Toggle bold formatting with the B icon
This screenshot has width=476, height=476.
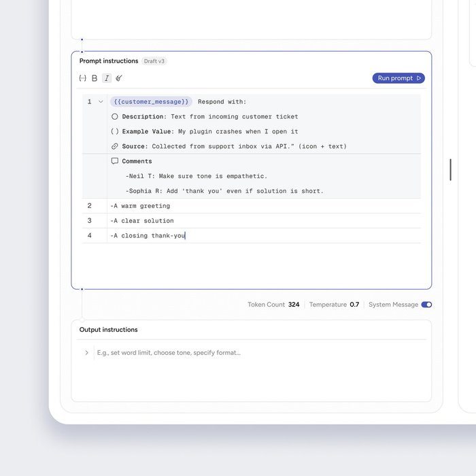(x=95, y=78)
